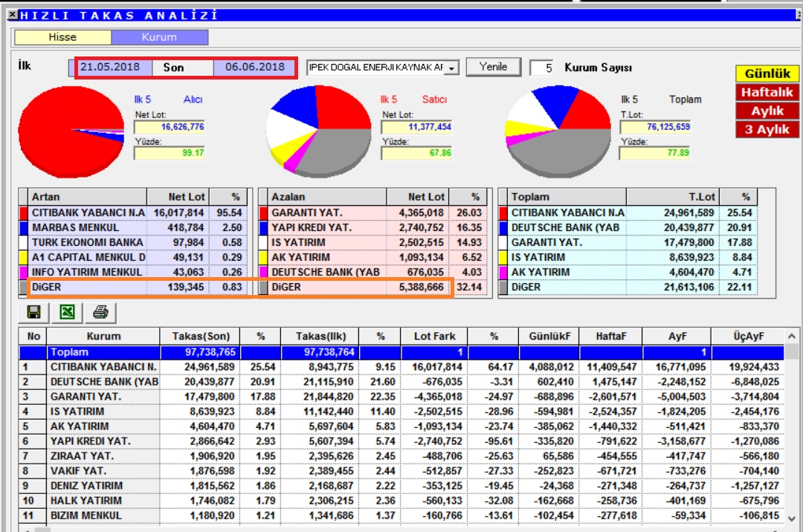Click the save diskette icon
The image size is (803, 532).
coord(33,312)
